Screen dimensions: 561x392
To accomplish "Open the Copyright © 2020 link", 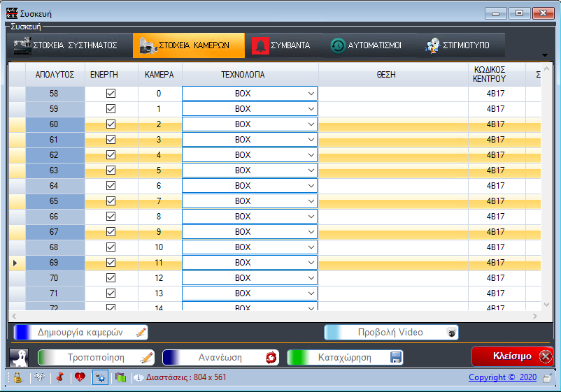I will coord(503,377).
